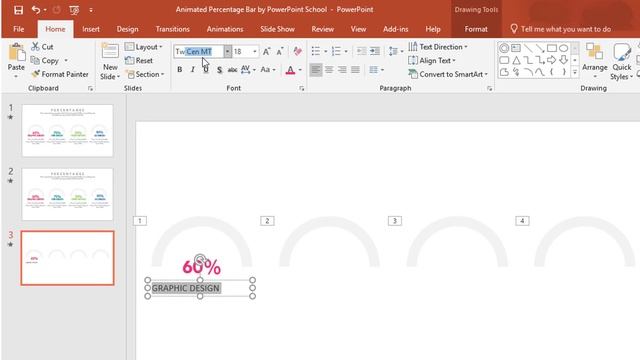Apply text shadow

pos(219,70)
